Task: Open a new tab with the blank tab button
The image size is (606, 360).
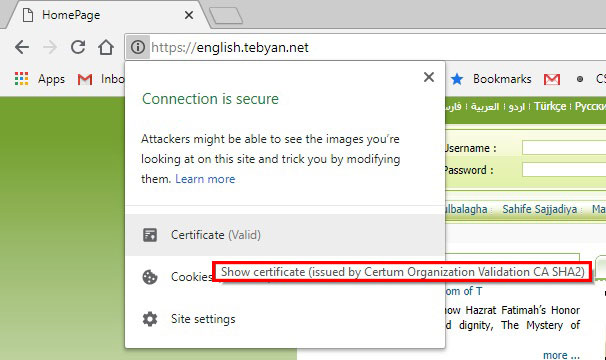Action: pyautogui.click(x=226, y=15)
